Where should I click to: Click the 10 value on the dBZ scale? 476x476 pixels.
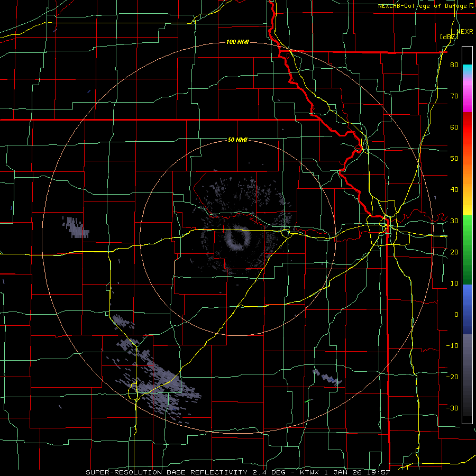pos(454,283)
